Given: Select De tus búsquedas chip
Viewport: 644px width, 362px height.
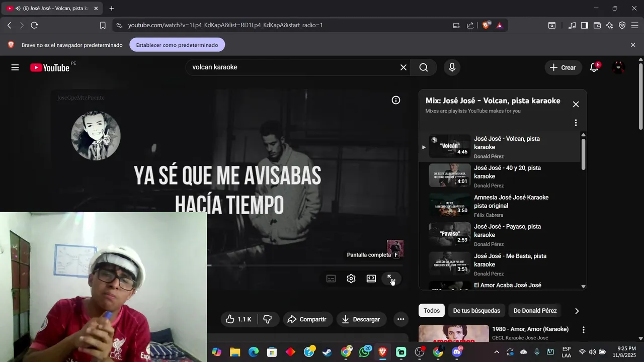Looking at the screenshot, I should 476,311.
